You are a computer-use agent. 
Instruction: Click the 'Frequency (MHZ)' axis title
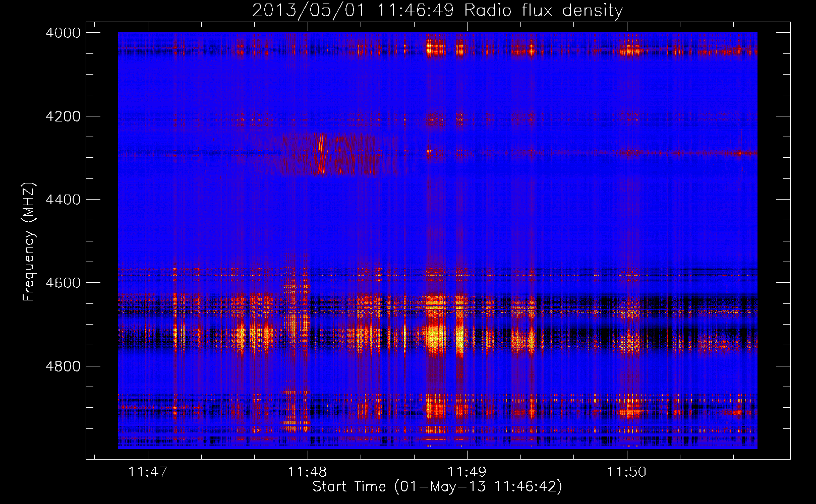[x=29, y=241]
